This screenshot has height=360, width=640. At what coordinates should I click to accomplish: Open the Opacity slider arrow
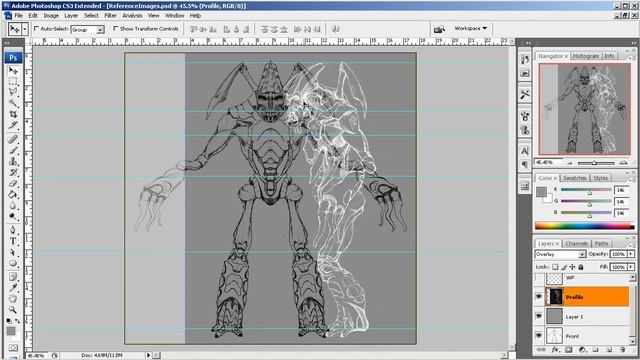pos(631,254)
